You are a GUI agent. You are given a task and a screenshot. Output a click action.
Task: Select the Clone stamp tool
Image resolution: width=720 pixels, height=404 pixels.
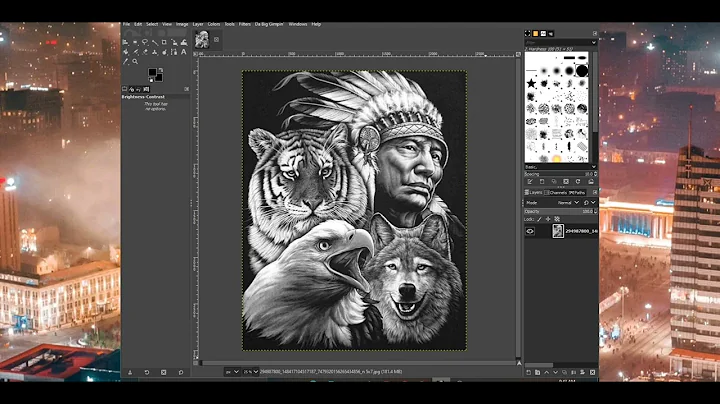click(155, 52)
